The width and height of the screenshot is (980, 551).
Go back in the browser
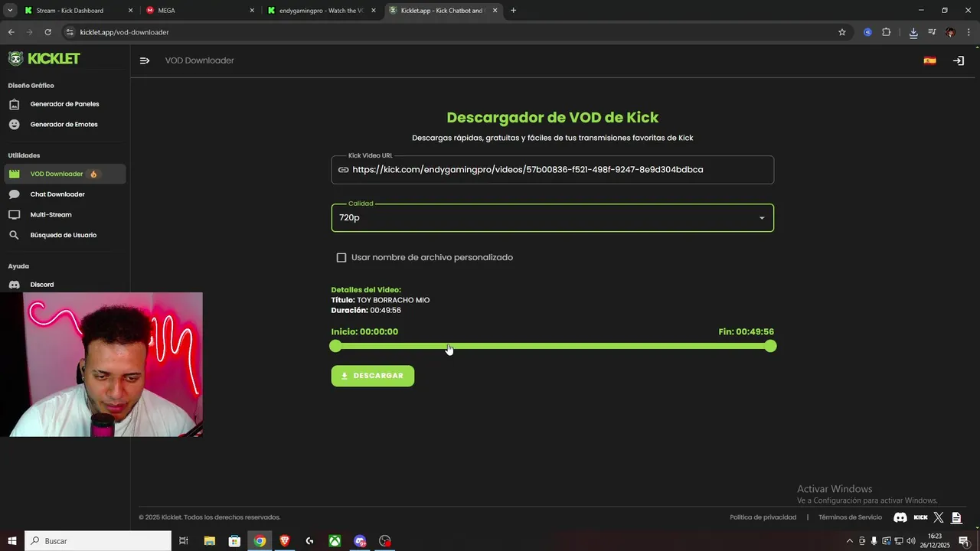click(11, 32)
